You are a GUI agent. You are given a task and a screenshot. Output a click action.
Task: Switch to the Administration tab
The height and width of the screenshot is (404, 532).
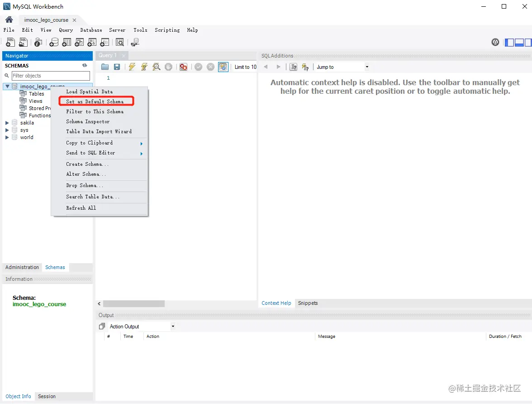22,267
